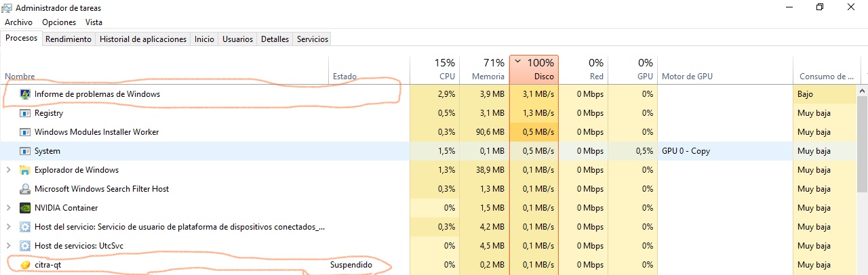
Task: Expand Host del servicio: Servicio de usuario row
Action: click(x=8, y=227)
